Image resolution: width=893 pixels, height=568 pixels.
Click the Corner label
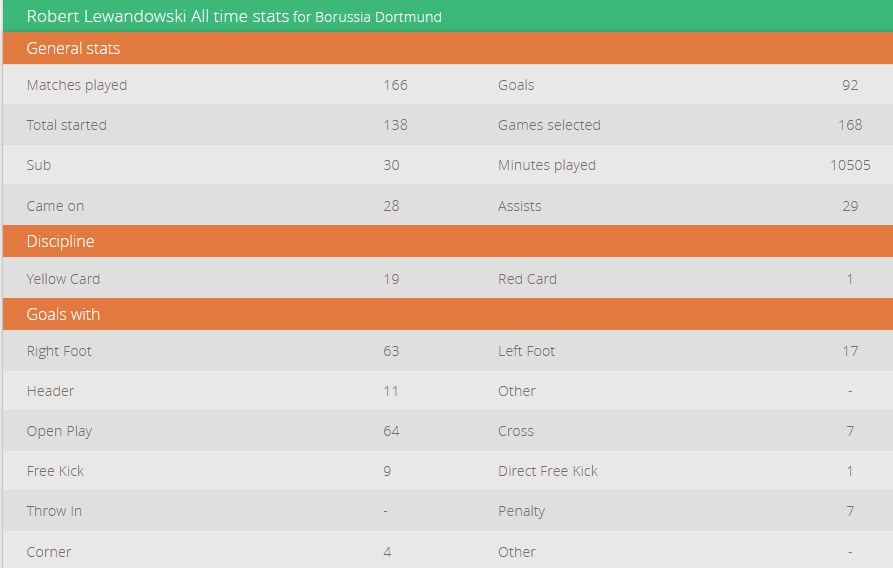pyautogui.click(x=49, y=552)
